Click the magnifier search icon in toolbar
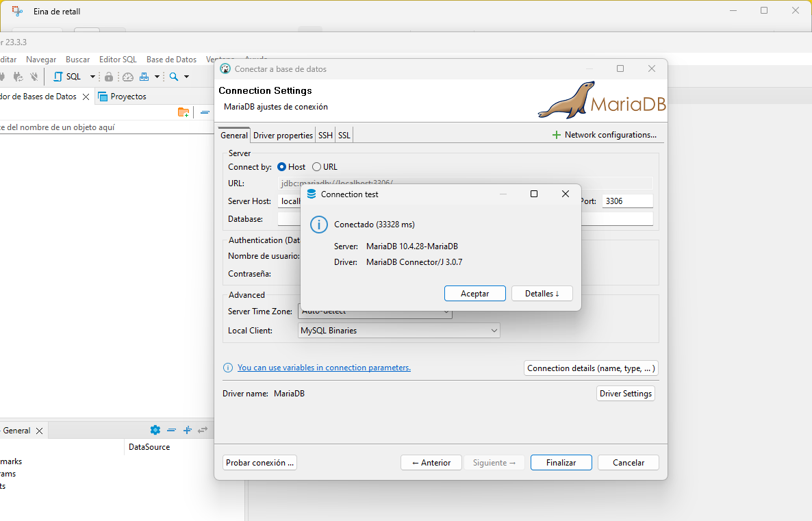812x521 pixels. (174, 77)
